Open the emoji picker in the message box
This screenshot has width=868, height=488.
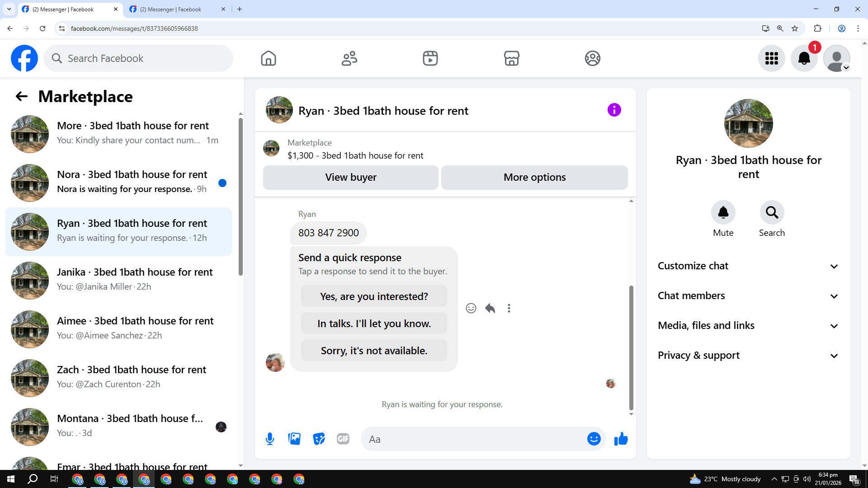pyautogui.click(x=594, y=439)
